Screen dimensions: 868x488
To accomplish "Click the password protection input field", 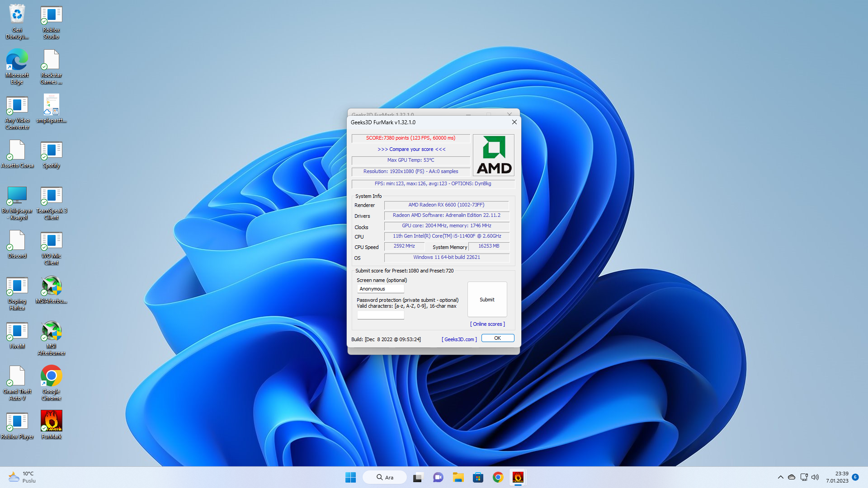I will pyautogui.click(x=380, y=315).
